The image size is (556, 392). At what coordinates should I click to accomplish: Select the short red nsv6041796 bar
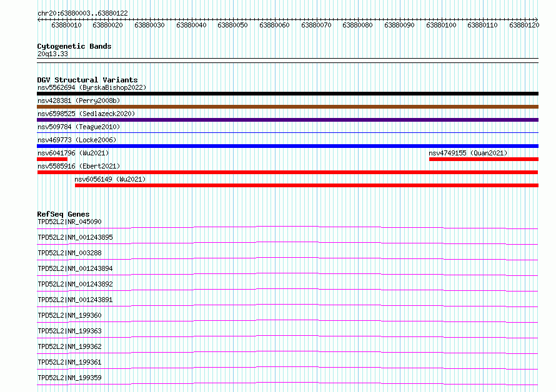[x=52, y=159]
